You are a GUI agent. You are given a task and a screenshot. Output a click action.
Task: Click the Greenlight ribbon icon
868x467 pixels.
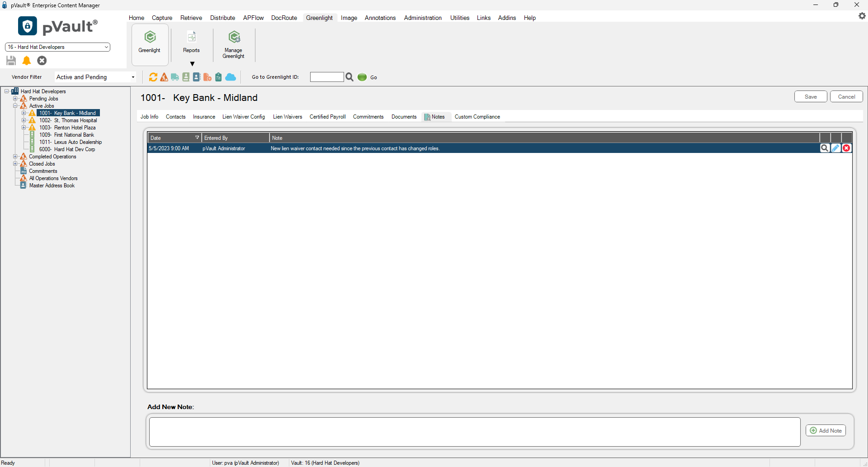click(x=150, y=37)
